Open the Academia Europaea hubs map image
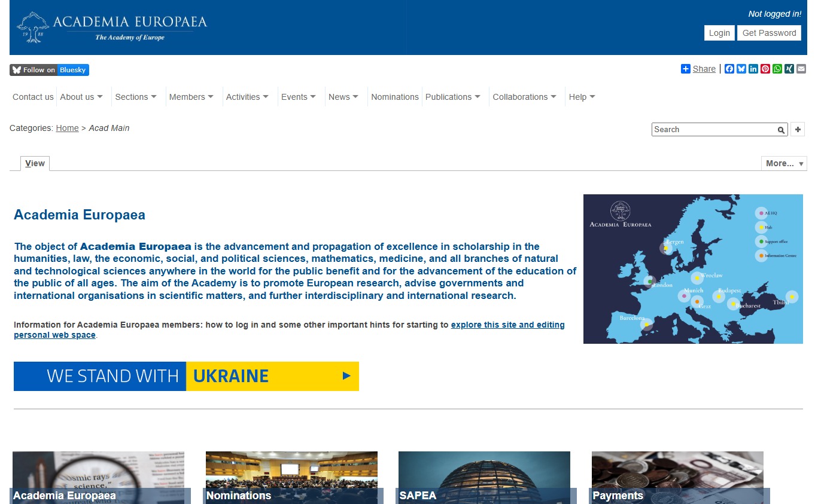818x504 pixels. click(693, 269)
